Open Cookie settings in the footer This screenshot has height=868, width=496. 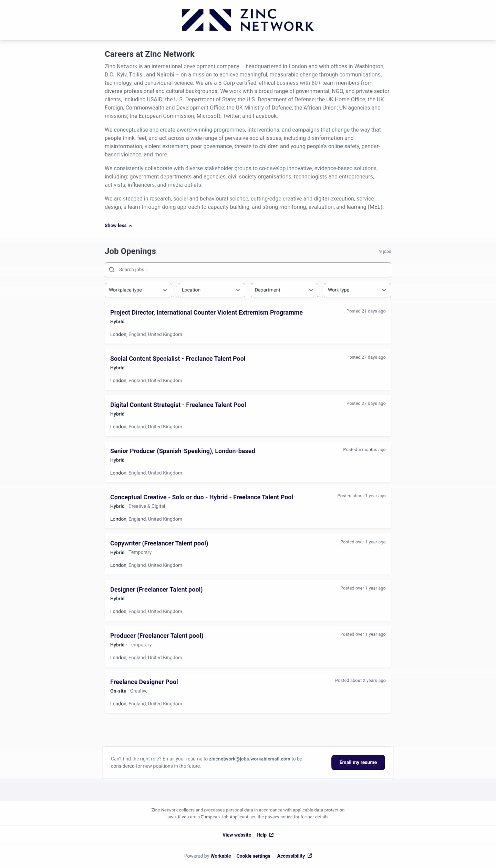click(253, 856)
